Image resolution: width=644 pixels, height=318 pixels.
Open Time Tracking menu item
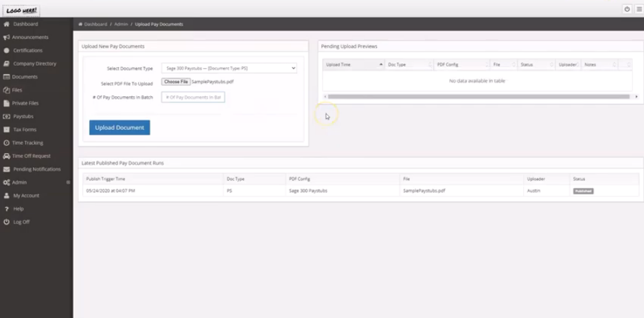coord(27,143)
